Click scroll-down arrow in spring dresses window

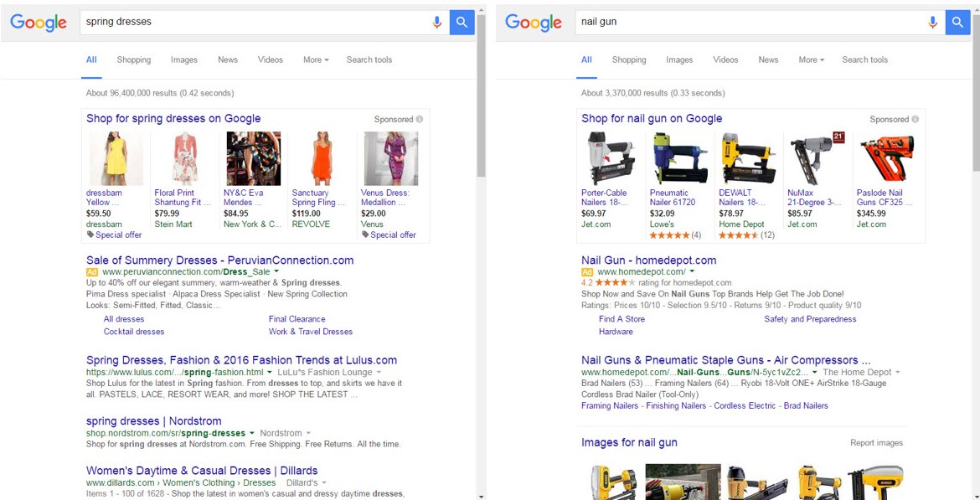[482, 496]
